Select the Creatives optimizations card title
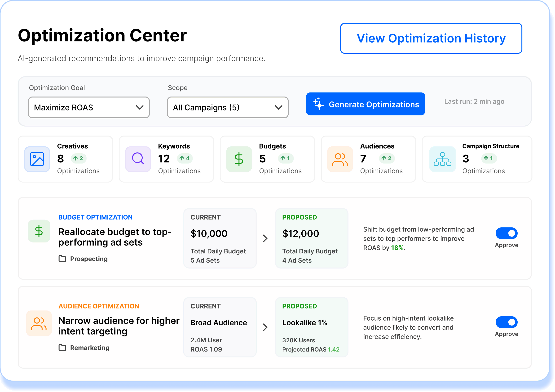Image resolution: width=555 pixels, height=392 pixels. click(73, 146)
